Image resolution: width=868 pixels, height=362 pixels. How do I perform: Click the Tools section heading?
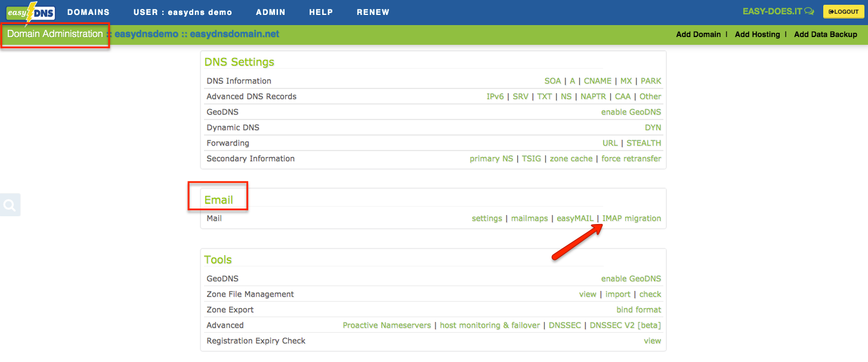point(218,260)
